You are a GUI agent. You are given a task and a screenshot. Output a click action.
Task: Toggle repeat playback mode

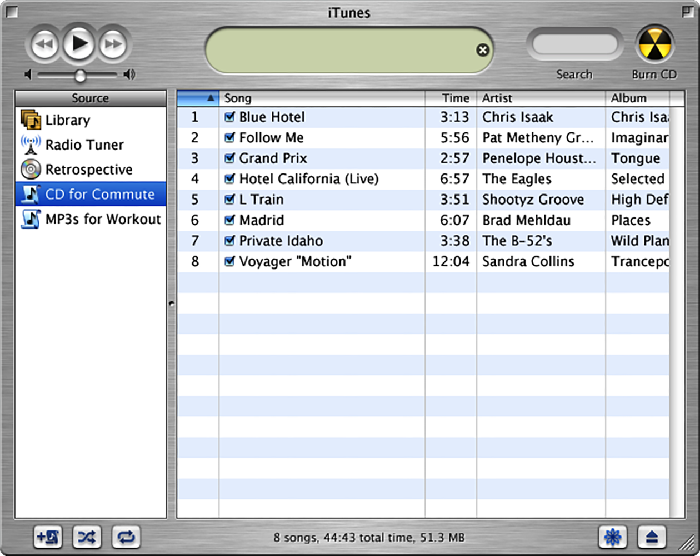[126, 537]
